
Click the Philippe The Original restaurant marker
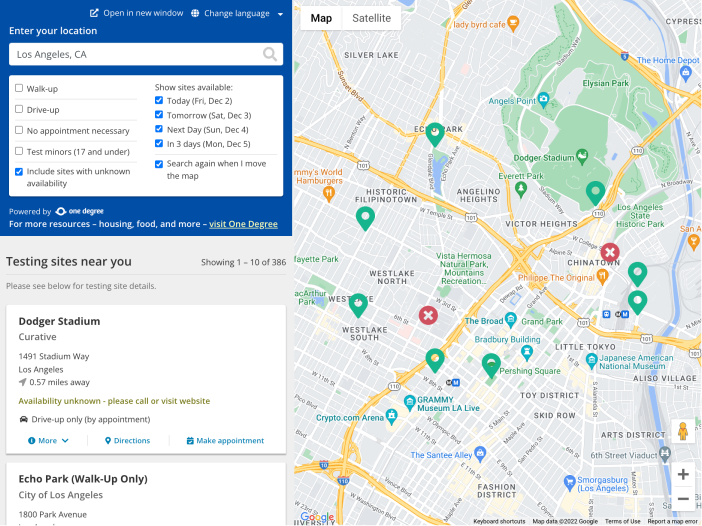(603, 276)
